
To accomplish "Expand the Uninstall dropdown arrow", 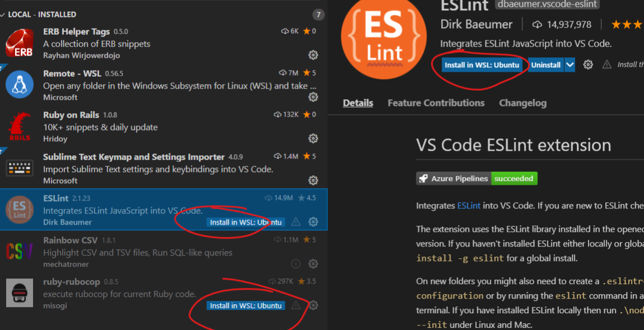I will 569,64.
